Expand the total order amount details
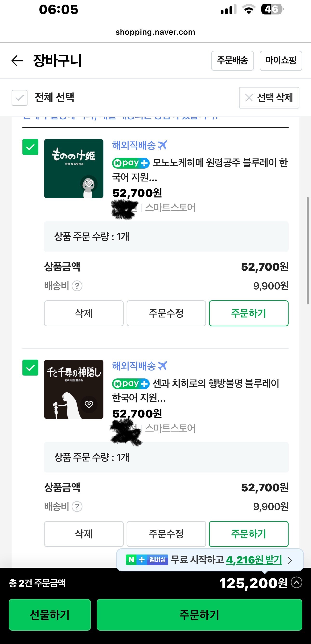This screenshot has width=311, height=644. 297,582
